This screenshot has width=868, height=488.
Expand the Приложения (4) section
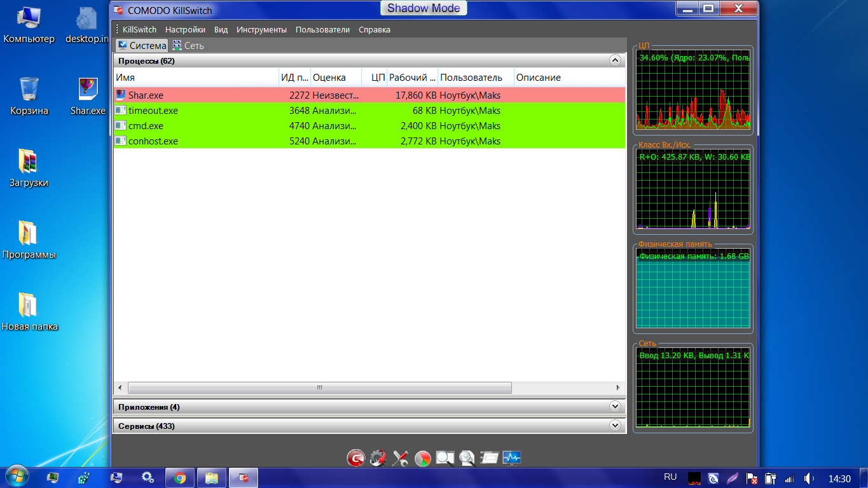[x=614, y=406]
